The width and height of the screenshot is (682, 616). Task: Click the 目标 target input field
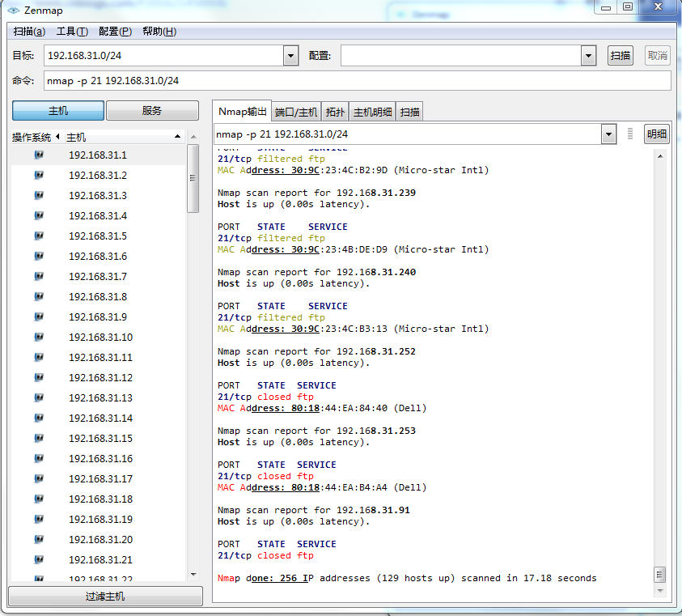[164, 56]
